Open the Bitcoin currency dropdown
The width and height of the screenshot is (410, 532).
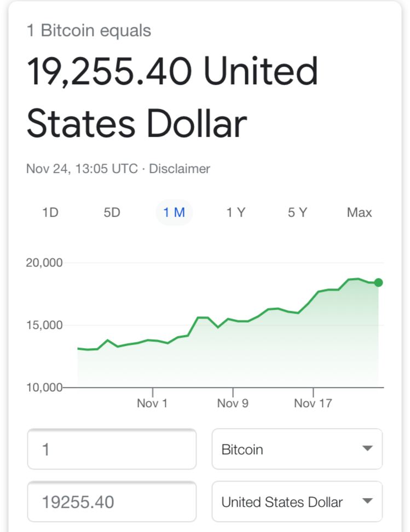(297, 449)
